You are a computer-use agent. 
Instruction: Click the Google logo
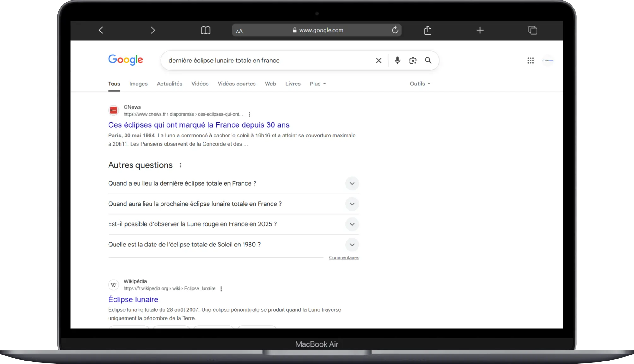(126, 60)
